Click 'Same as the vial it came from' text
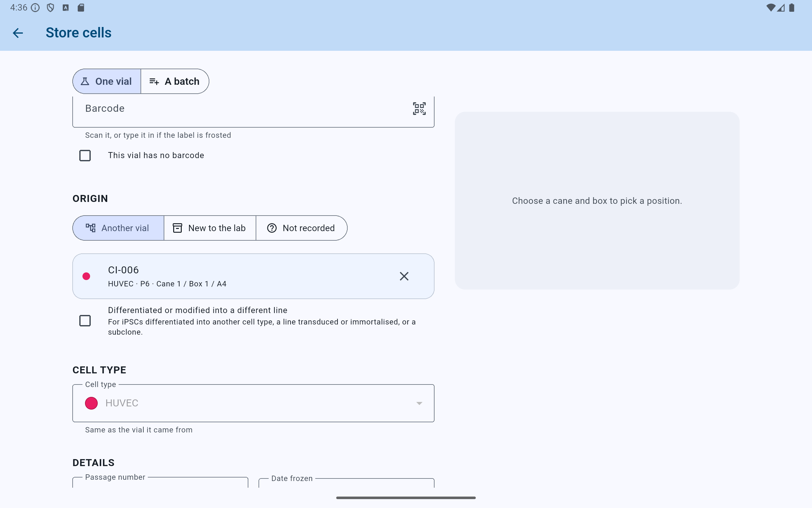This screenshot has width=812, height=508. 139,430
